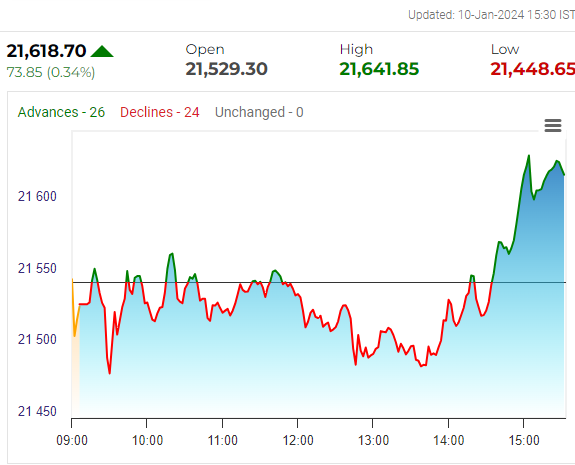Screen dimensions: 575x465
Task: Click the 15:00 x-axis label
Action: click(524, 440)
